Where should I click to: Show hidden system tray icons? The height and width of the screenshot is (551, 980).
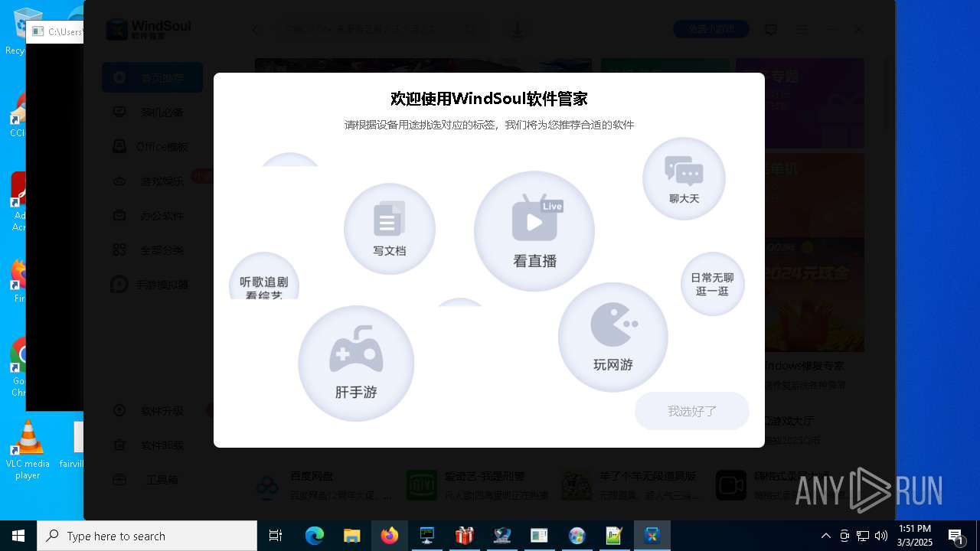click(x=825, y=536)
